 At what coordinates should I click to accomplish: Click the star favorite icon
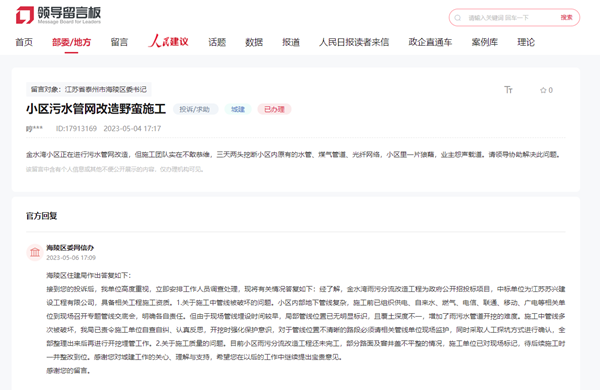click(543, 90)
